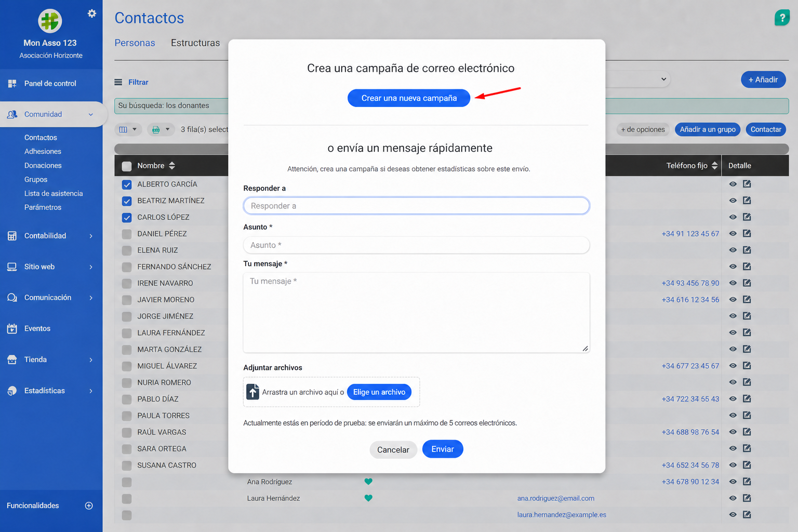This screenshot has height=532, width=798.
Task: Expand the Sitio web sidebar section
Action: pos(91,267)
